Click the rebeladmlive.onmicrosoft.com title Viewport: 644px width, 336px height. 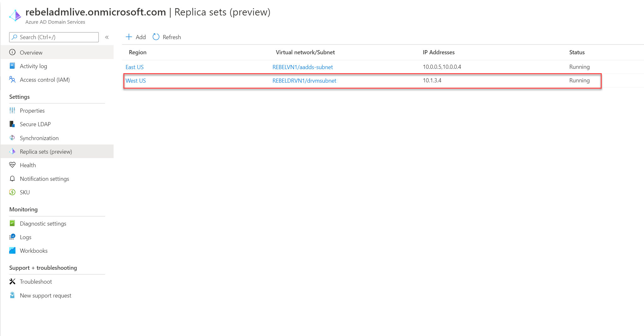[96, 12]
